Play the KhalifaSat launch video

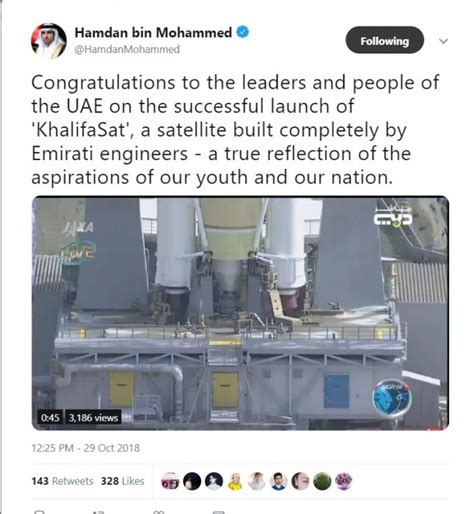(x=240, y=313)
